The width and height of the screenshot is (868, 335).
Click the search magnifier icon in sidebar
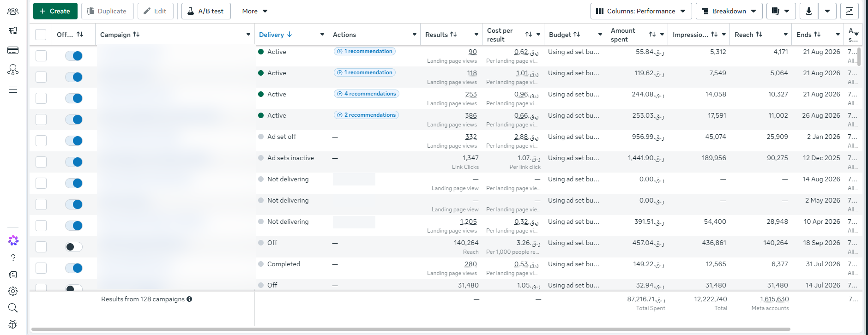click(x=13, y=308)
